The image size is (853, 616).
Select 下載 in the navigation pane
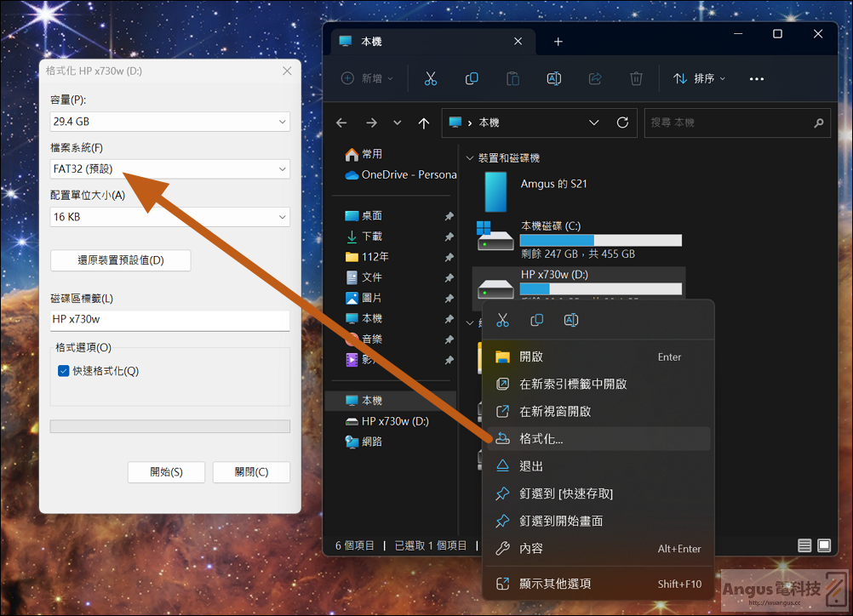point(372,236)
